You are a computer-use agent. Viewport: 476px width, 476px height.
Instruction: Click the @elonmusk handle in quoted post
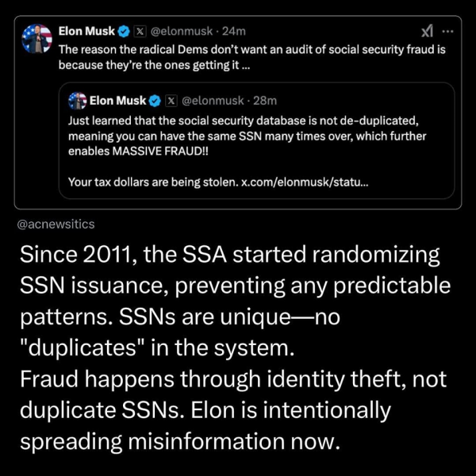213,101
